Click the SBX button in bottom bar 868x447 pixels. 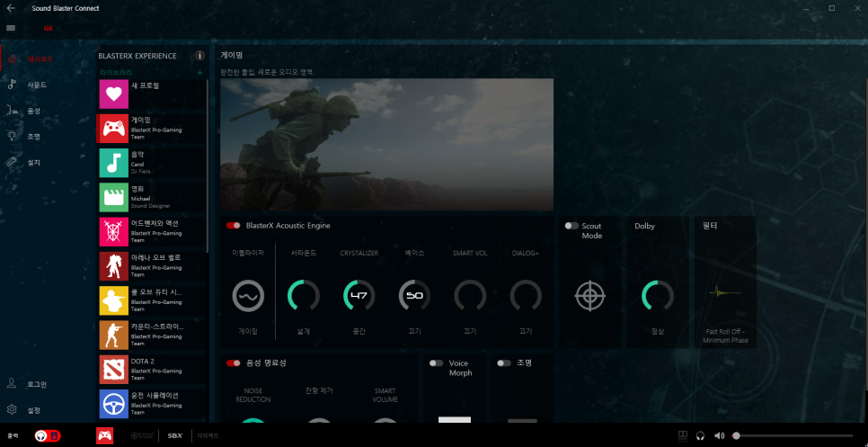tap(175, 436)
